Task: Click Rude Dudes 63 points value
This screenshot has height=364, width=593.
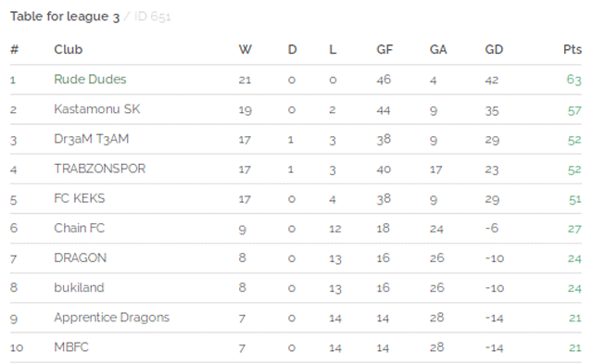Action: (x=574, y=80)
